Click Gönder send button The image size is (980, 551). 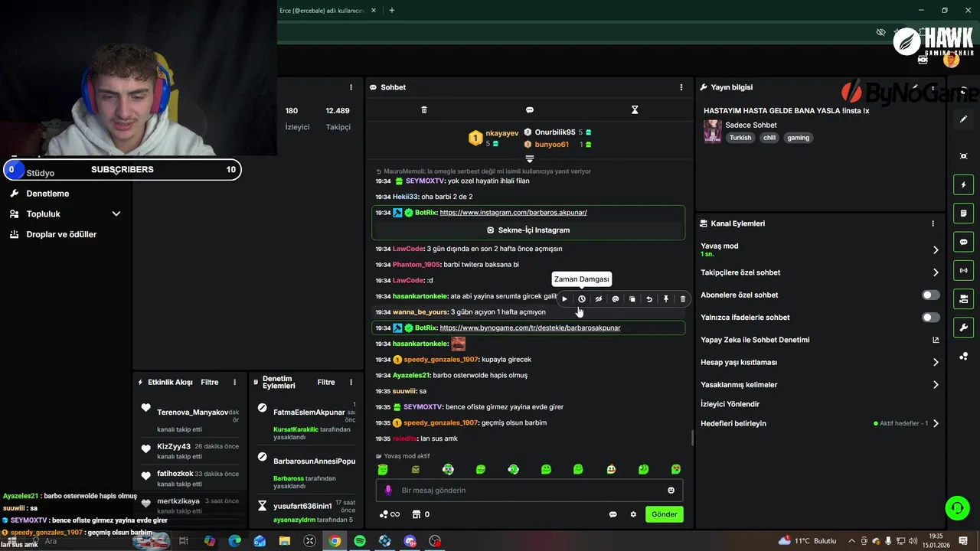pos(664,514)
